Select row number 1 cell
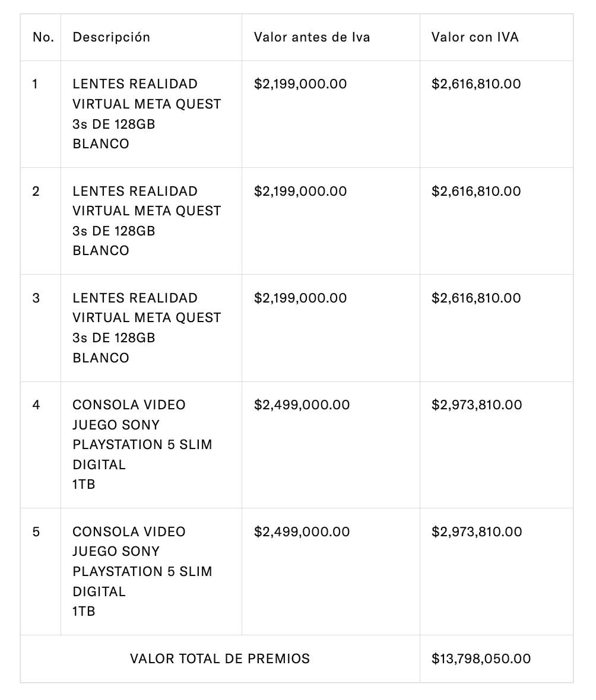 coord(36,84)
